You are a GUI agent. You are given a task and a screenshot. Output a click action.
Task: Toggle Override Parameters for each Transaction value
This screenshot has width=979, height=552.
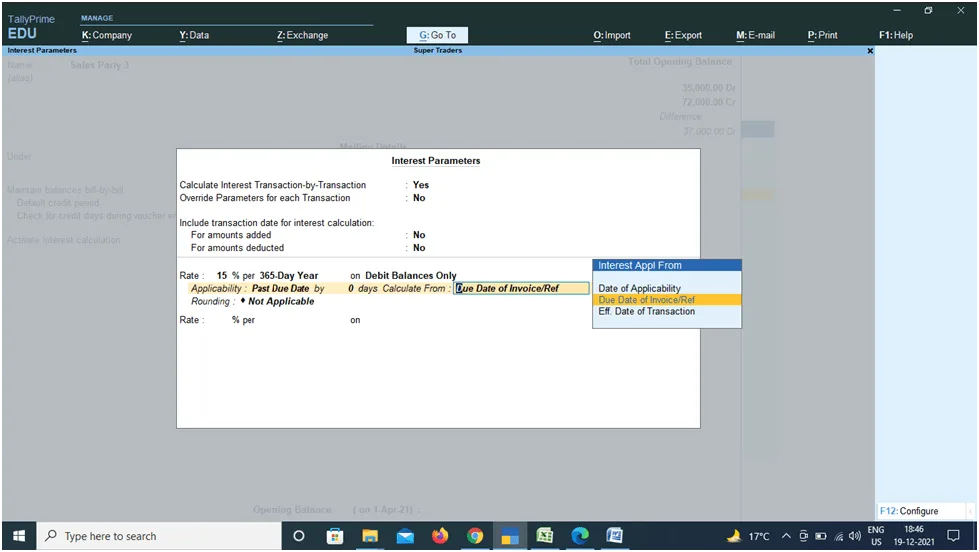(x=419, y=198)
